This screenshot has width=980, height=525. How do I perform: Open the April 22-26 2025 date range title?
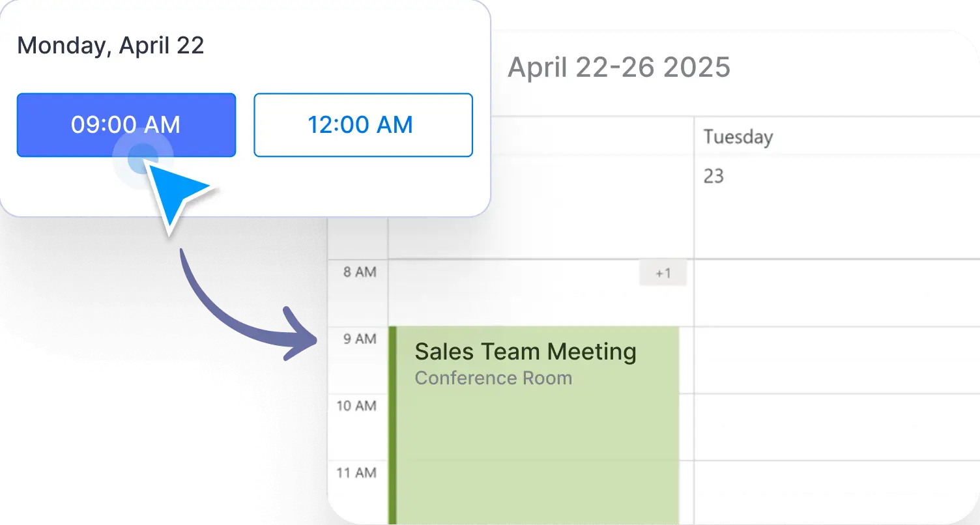(x=618, y=67)
